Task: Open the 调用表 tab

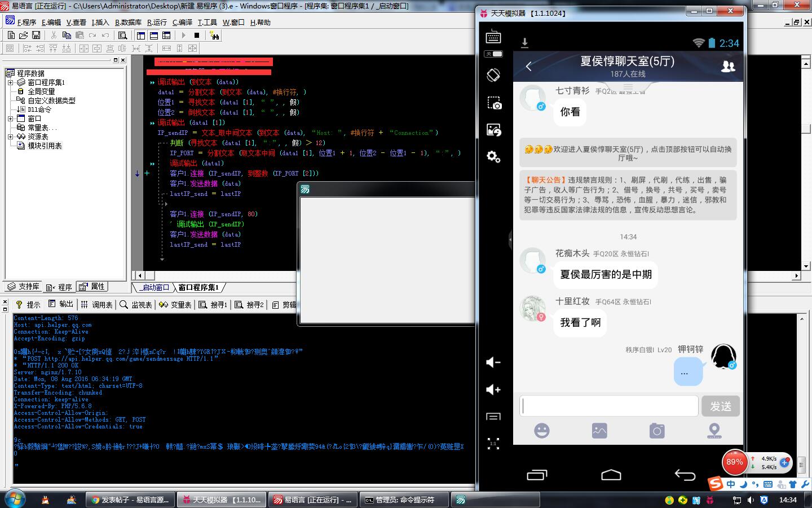Action: 96,305
